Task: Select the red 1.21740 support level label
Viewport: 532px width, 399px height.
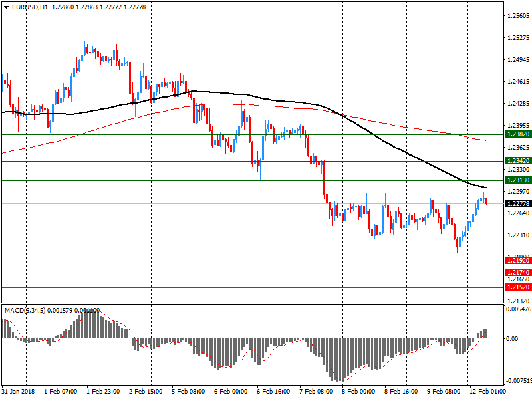Action: click(517, 273)
